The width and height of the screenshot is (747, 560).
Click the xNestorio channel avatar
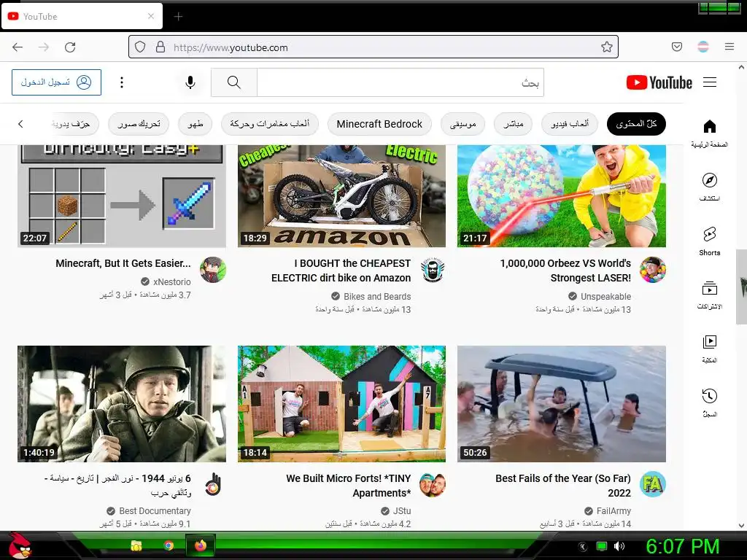(212, 270)
